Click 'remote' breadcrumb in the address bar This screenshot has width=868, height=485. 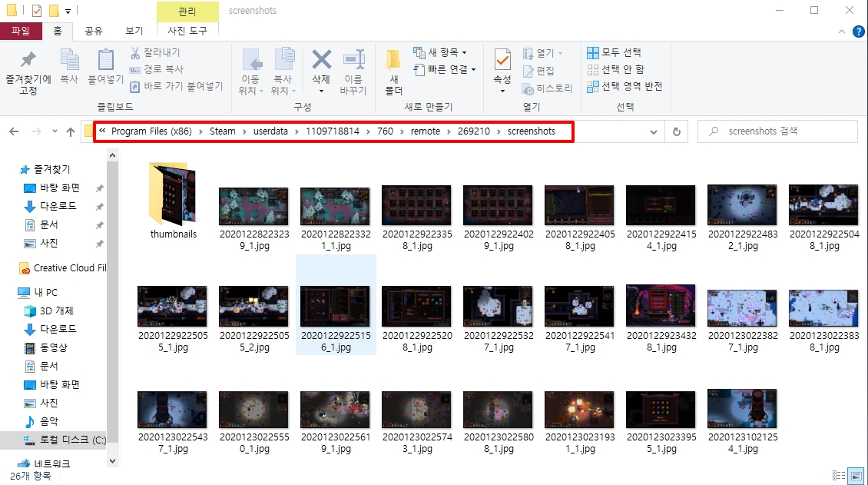click(426, 131)
